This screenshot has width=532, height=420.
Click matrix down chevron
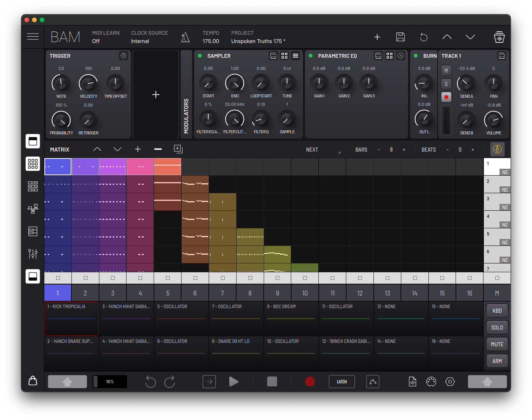pyautogui.click(x=117, y=149)
